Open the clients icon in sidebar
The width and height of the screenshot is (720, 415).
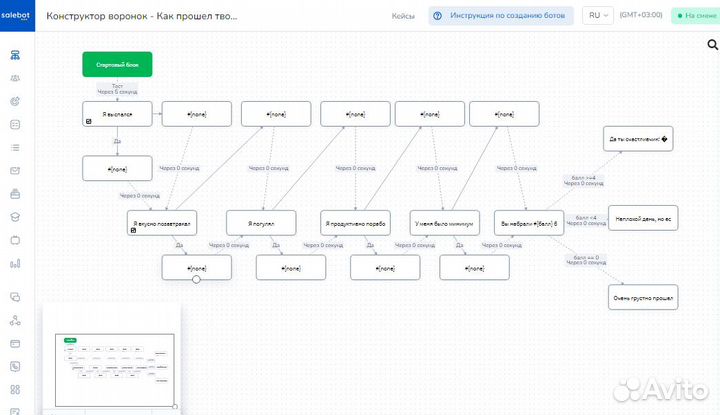pos(15,78)
